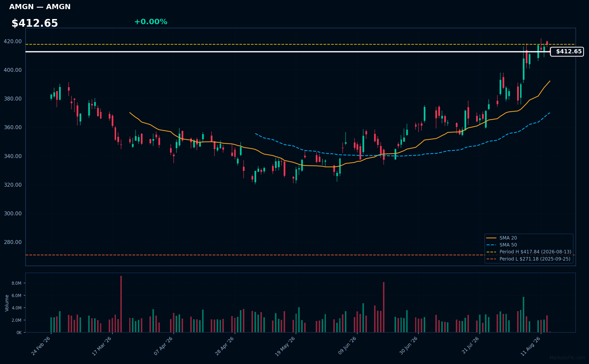The image size is (589, 364).
Task: Click the 380.00 price axis label
Action: (13, 99)
